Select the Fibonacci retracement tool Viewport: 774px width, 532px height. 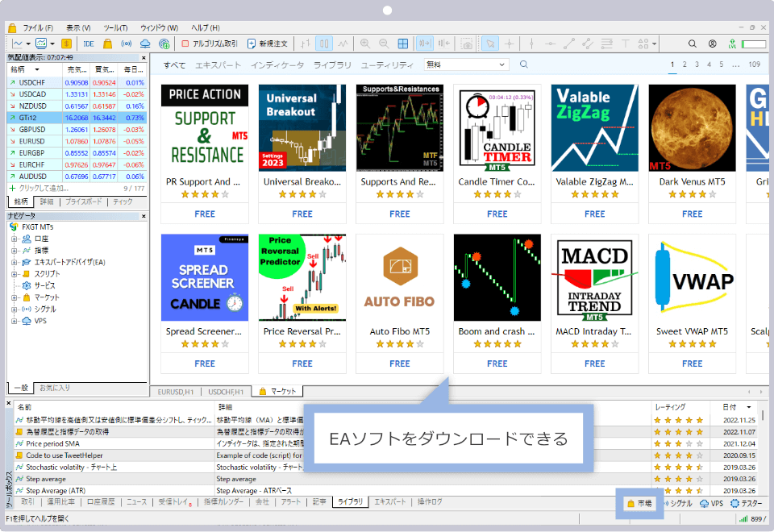pos(606,44)
